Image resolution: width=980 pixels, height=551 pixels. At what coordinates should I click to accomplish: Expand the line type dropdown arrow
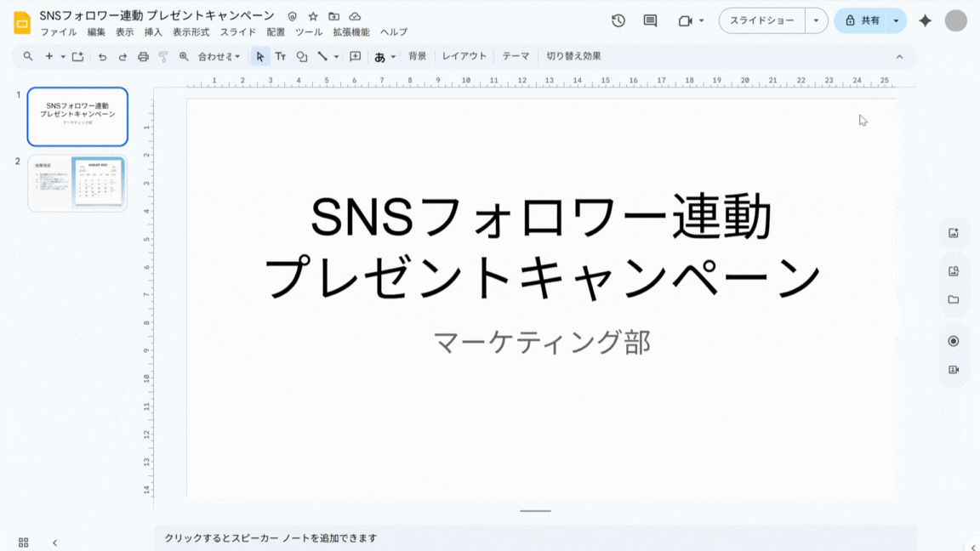(x=336, y=56)
